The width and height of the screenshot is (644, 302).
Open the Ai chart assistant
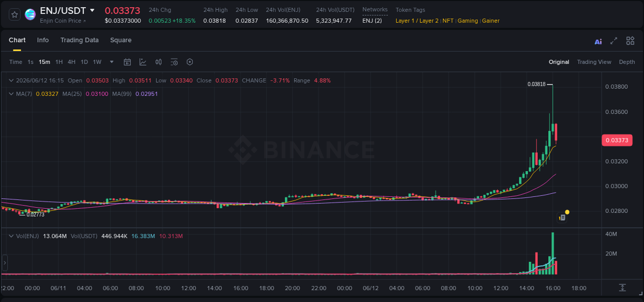click(598, 42)
